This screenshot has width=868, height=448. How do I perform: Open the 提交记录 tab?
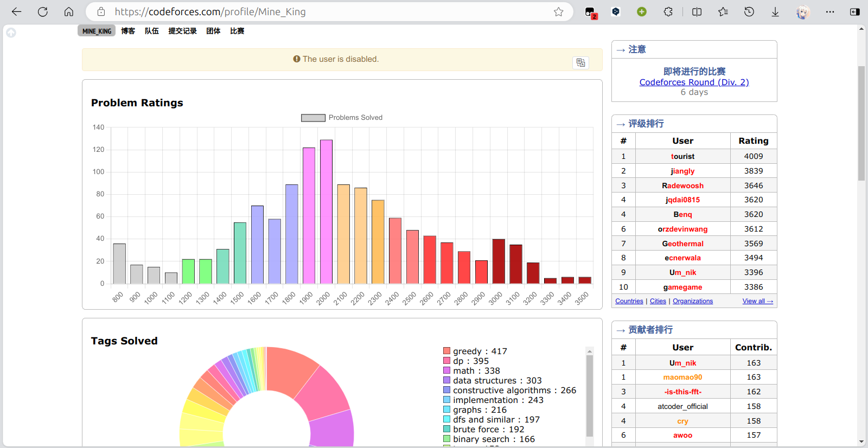coord(182,31)
